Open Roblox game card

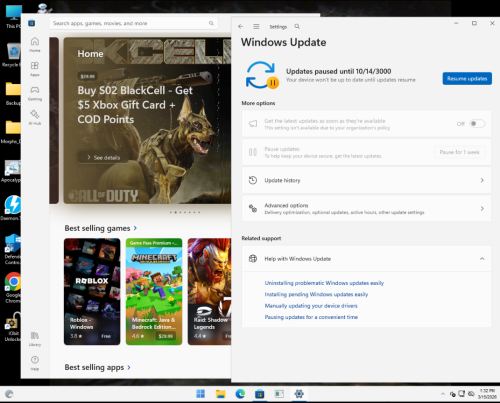pos(92,291)
